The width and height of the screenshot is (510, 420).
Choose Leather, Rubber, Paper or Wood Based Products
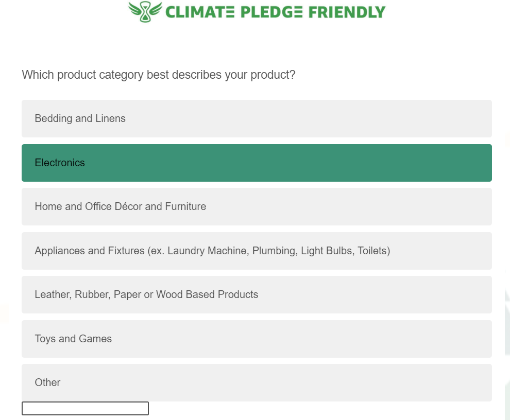point(257,295)
